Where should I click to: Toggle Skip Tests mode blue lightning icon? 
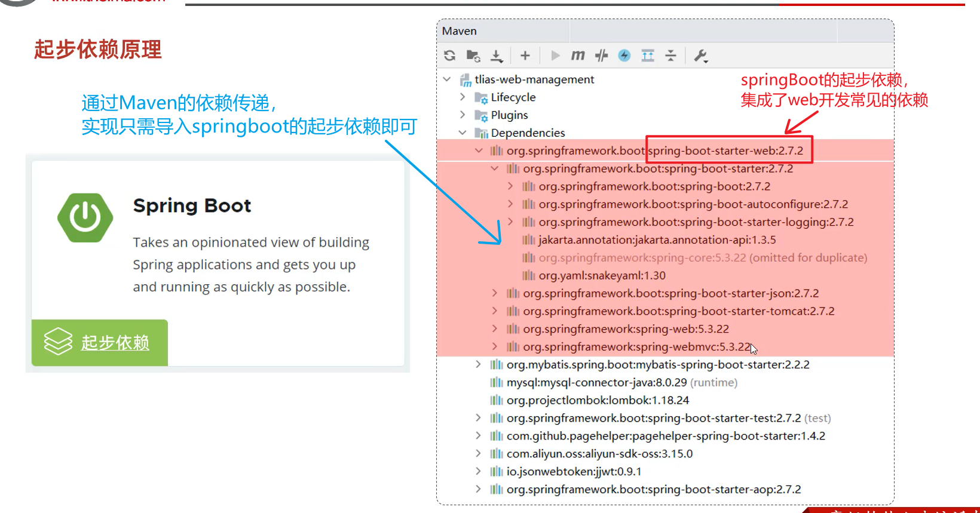[x=624, y=56]
